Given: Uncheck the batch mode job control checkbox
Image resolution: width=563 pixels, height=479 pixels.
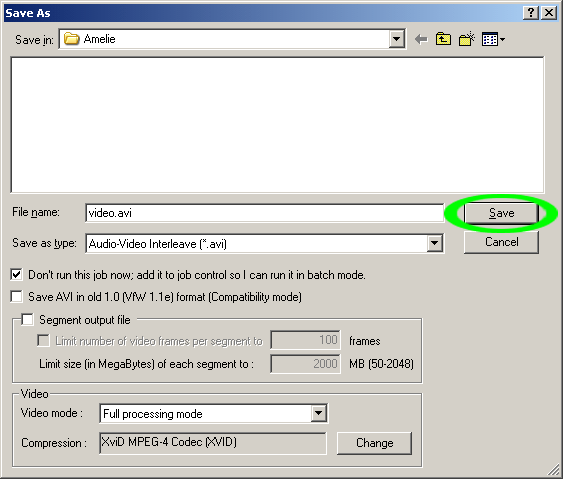Looking at the screenshot, I should (17, 275).
